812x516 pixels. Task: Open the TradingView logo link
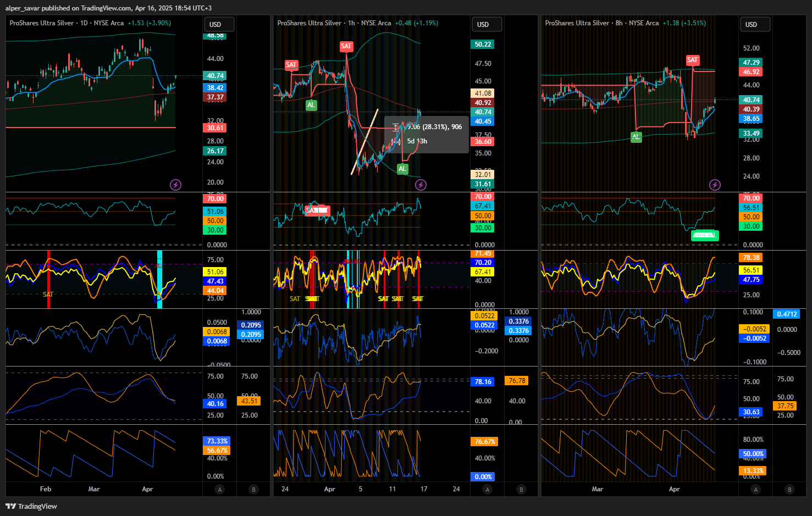click(31, 506)
